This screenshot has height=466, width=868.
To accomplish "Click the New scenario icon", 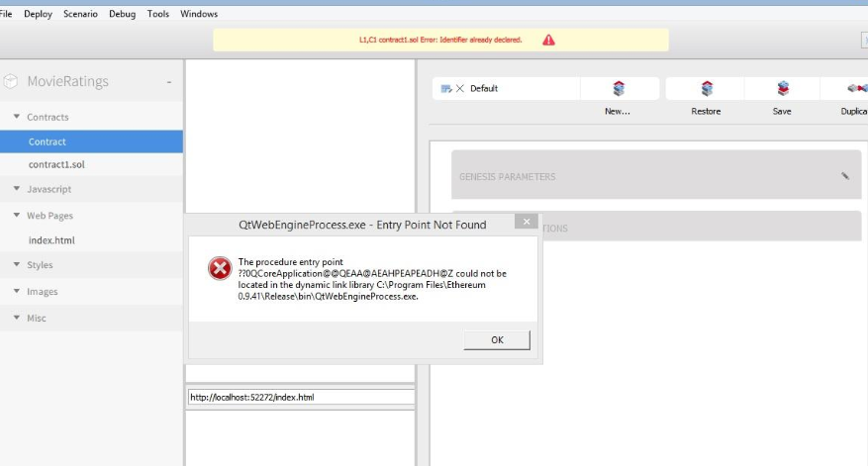I will pyautogui.click(x=619, y=88).
